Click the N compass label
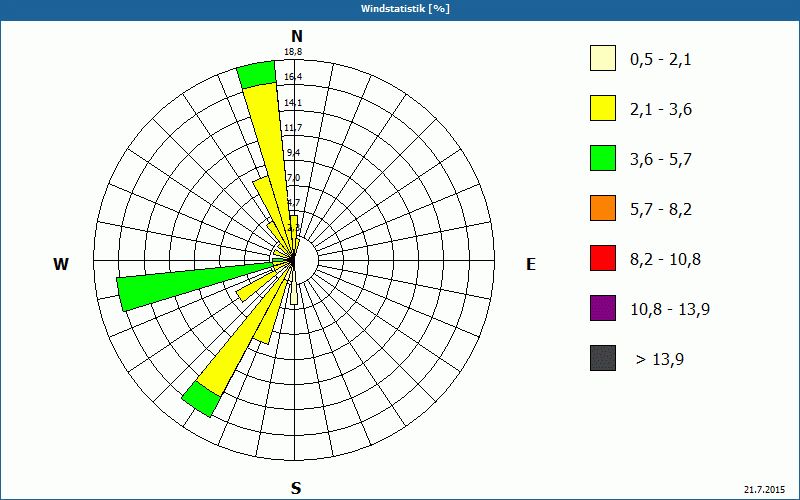The height and width of the screenshot is (500, 800). 297,36
